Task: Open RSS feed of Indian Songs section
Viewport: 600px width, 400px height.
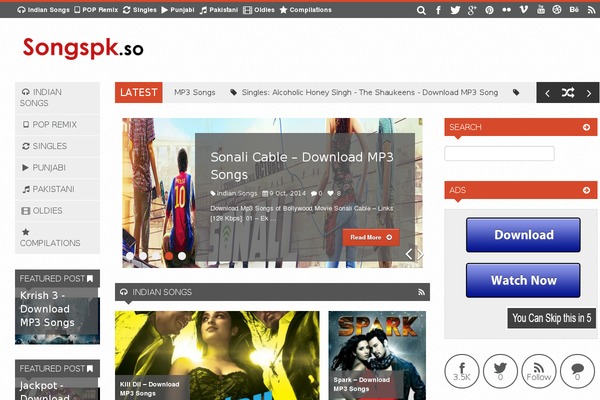Action: [421, 292]
